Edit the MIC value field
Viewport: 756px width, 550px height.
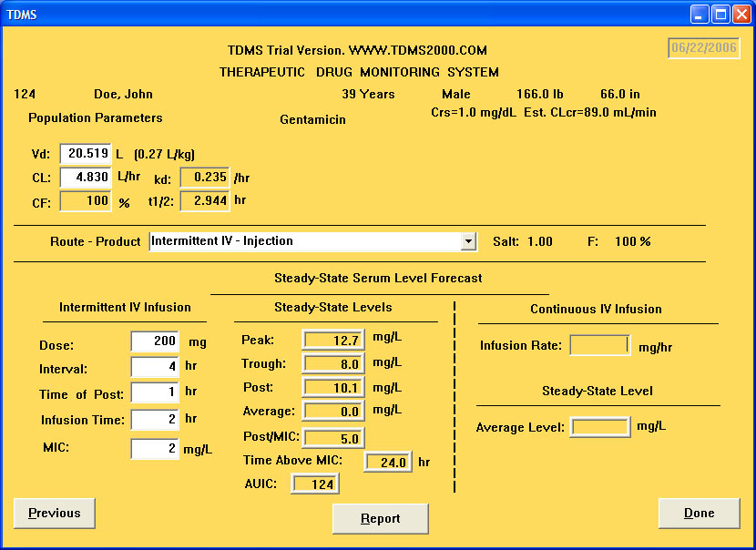coord(155,448)
